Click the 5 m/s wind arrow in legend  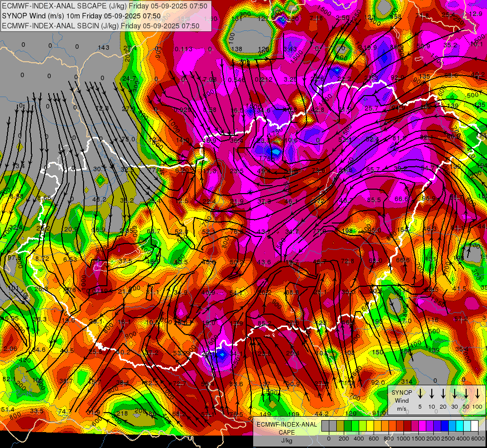420,394
